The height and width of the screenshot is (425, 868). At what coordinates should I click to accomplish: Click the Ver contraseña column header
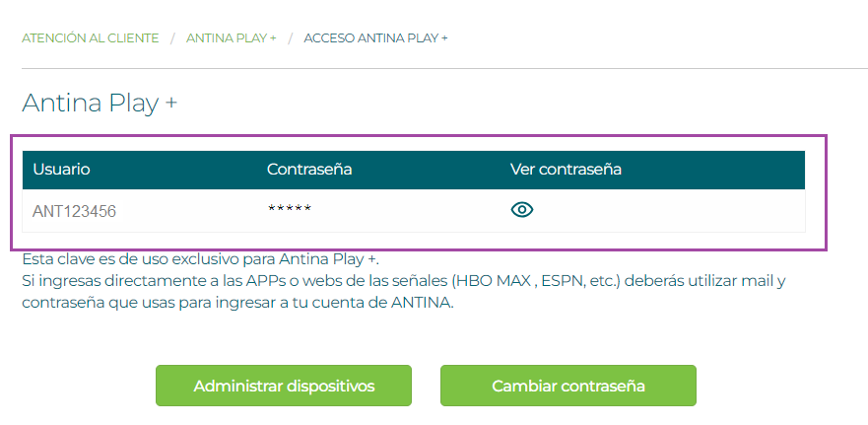[x=566, y=170]
